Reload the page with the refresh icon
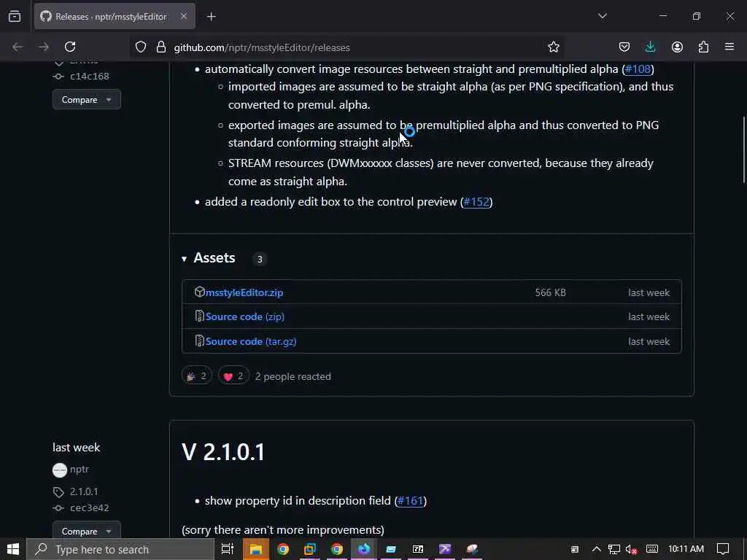The width and height of the screenshot is (747, 560). point(70,47)
